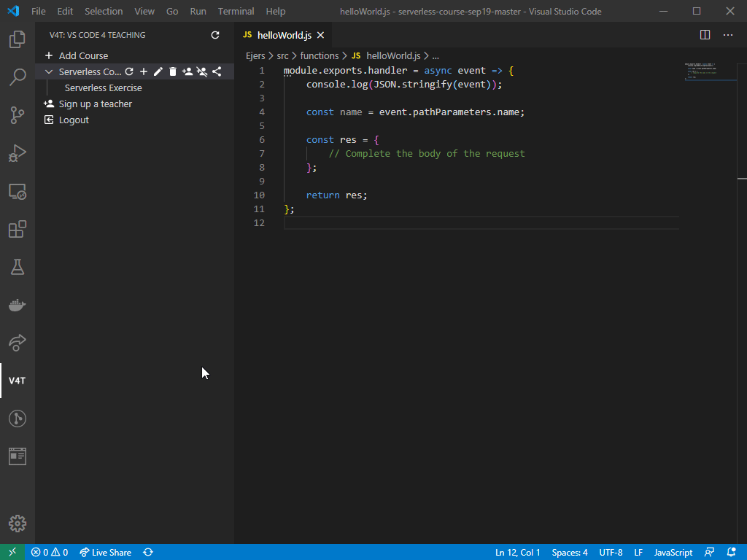The width and height of the screenshot is (747, 560).
Task: Click the Ejers breadcrumb
Action: click(255, 55)
